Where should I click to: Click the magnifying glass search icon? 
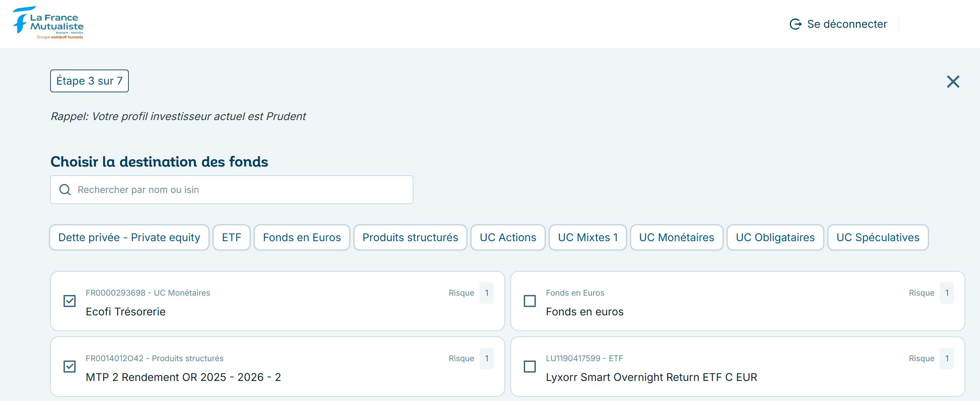(65, 190)
